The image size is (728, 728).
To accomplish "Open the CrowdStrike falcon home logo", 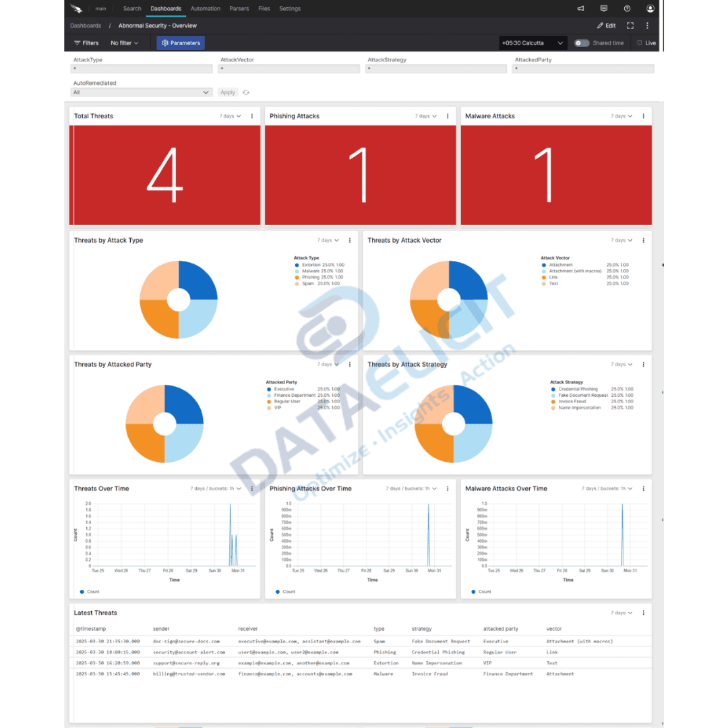I will point(76,8).
